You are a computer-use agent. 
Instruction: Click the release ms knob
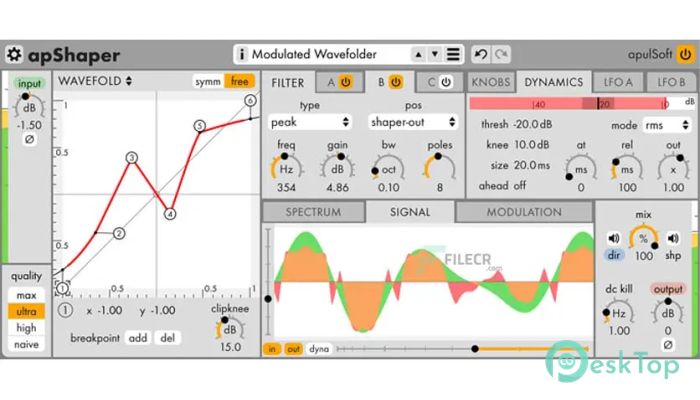pos(627,169)
